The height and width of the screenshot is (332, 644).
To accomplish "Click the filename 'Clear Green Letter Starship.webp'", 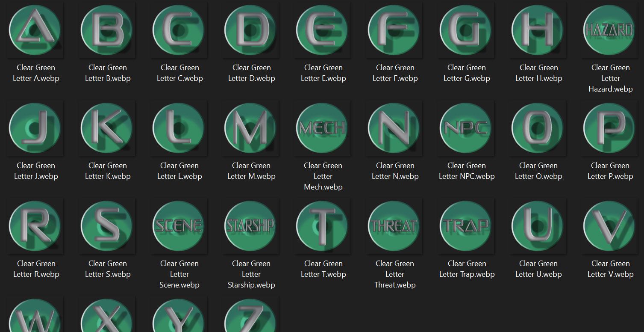I will [251, 274].
